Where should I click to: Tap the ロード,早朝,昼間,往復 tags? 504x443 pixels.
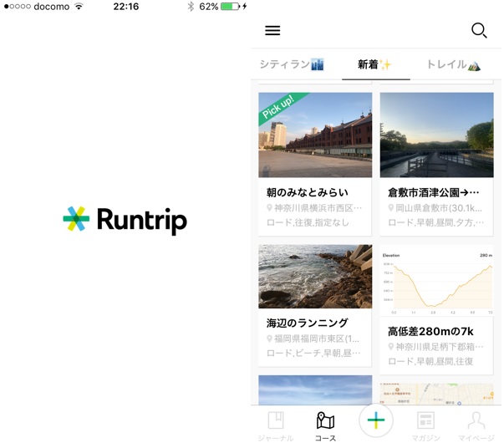tap(430, 361)
